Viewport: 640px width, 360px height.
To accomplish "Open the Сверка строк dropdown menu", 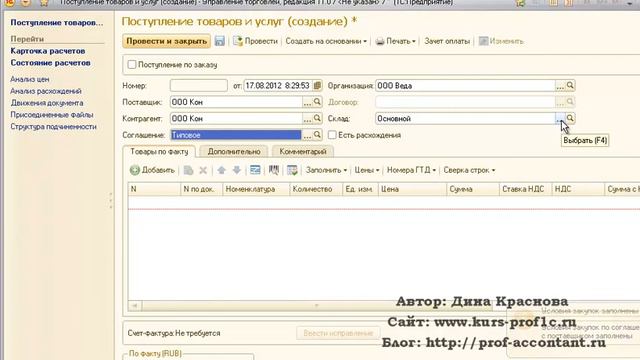I will (469, 170).
